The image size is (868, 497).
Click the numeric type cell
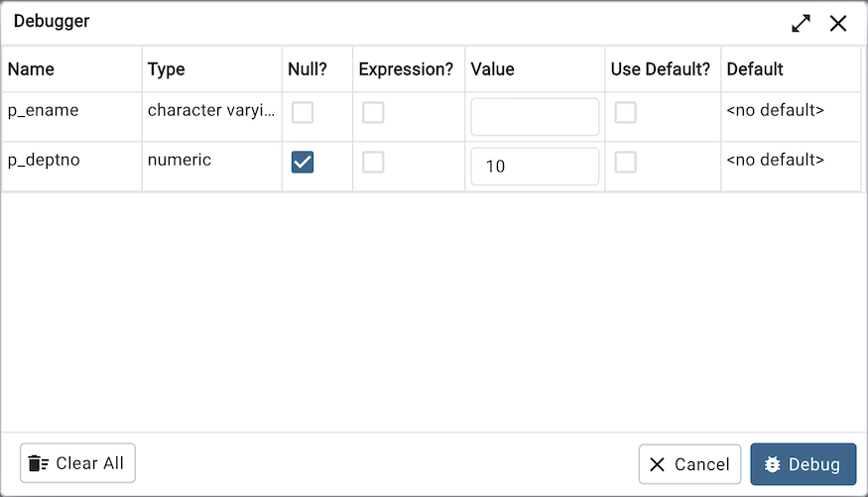pyautogui.click(x=180, y=160)
